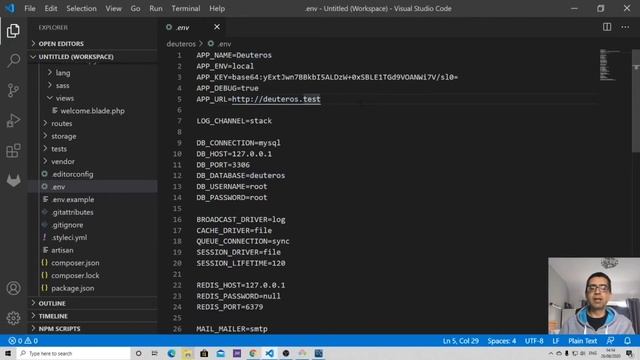Change end of line sequence LF
Screen dimensions: 640x360
(556, 341)
